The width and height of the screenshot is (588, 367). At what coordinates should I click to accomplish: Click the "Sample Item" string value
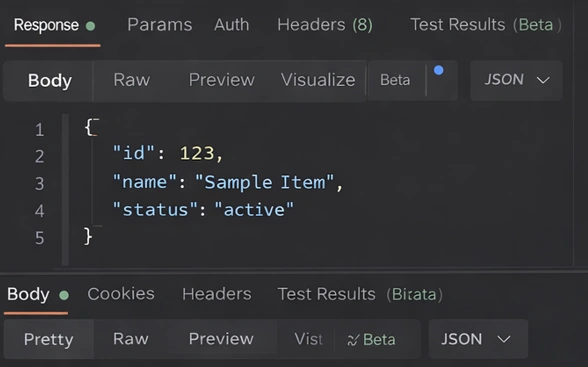coord(264,183)
